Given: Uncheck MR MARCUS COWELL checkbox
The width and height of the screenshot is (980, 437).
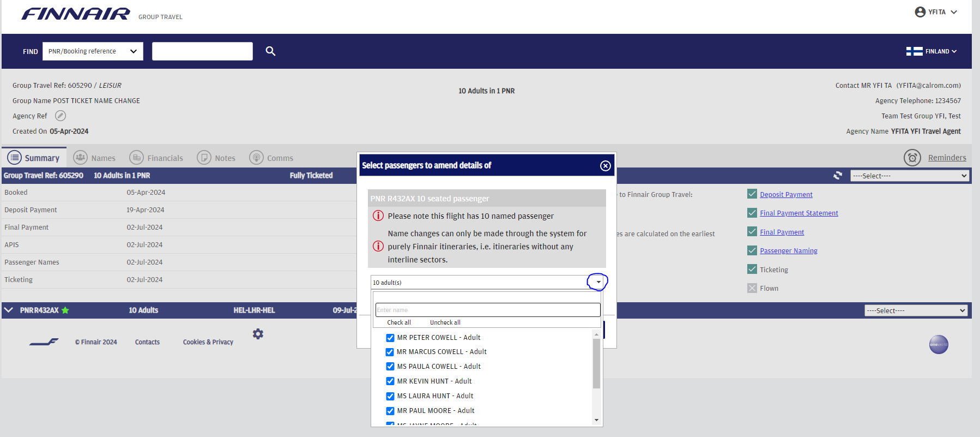Looking at the screenshot, I should point(390,352).
